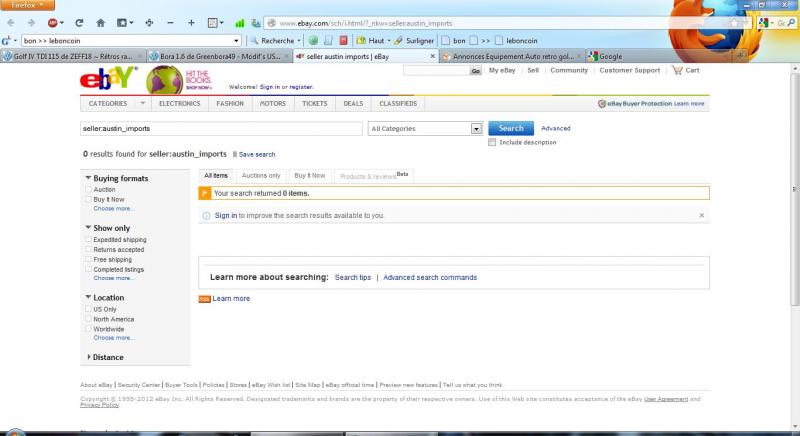Image resolution: width=800 pixels, height=436 pixels.
Task: Click the Go button in eBay header
Action: [476, 71]
